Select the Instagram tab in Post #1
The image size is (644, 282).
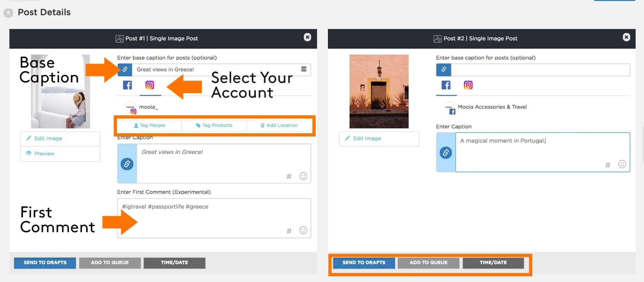point(150,85)
